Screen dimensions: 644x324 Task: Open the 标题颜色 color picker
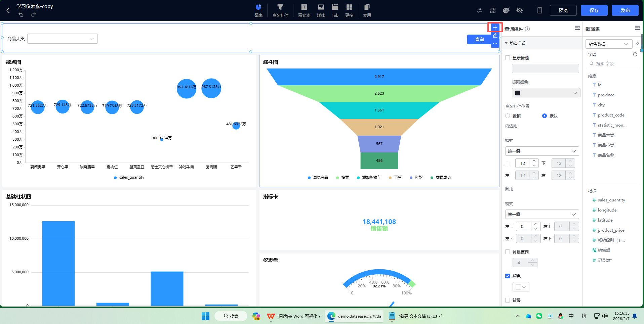tap(546, 93)
